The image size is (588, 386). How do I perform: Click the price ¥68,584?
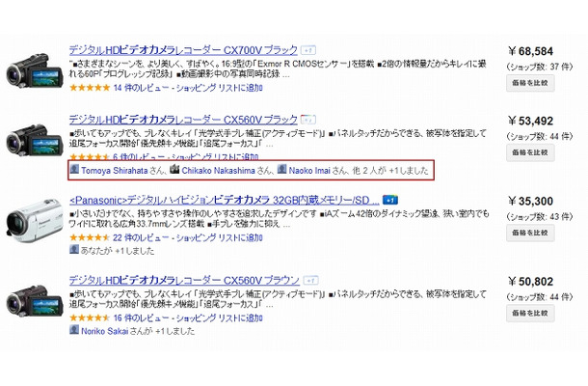(x=530, y=51)
